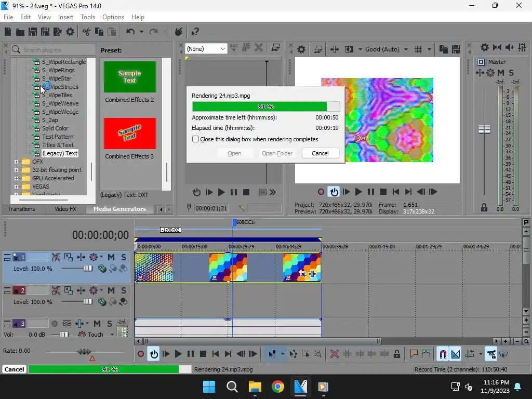The height and width of the screenshot is (399, 532).
Task: Click the Lock event padlock icon
Action: (x=396, y=354)
